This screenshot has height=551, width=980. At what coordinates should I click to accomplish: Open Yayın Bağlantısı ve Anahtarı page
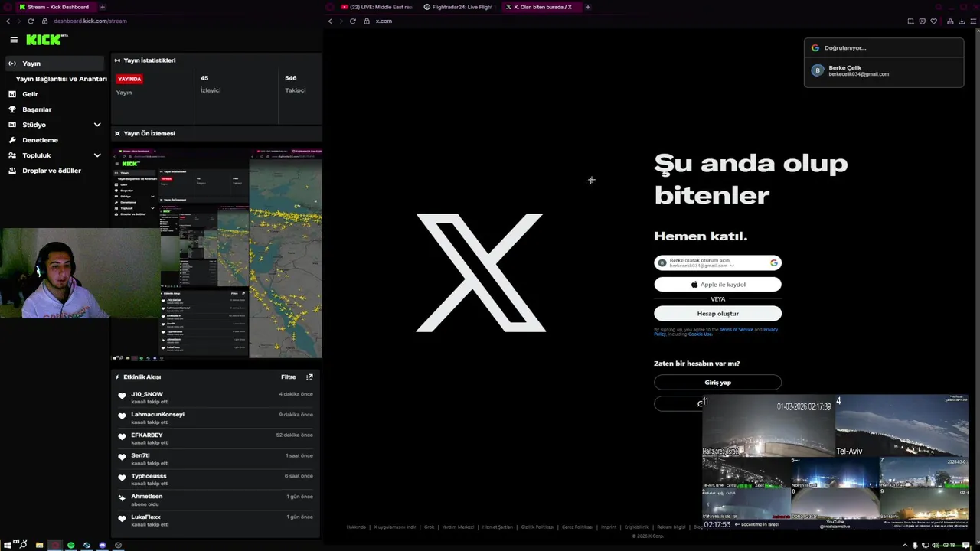click(x=61, y=79)
